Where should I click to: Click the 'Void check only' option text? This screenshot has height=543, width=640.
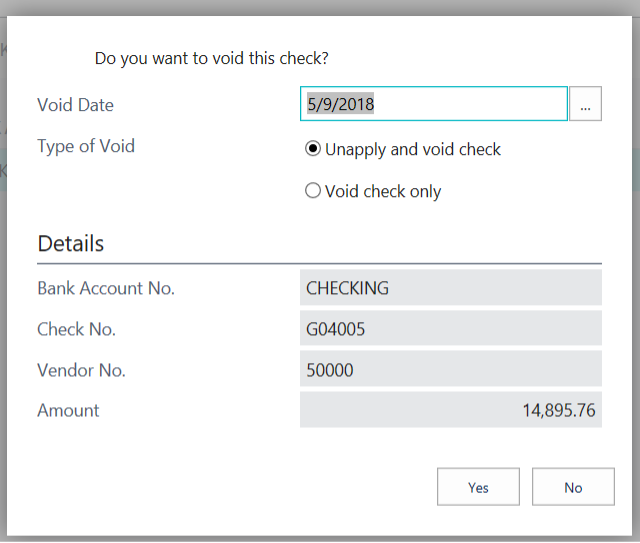click(383, 191)
